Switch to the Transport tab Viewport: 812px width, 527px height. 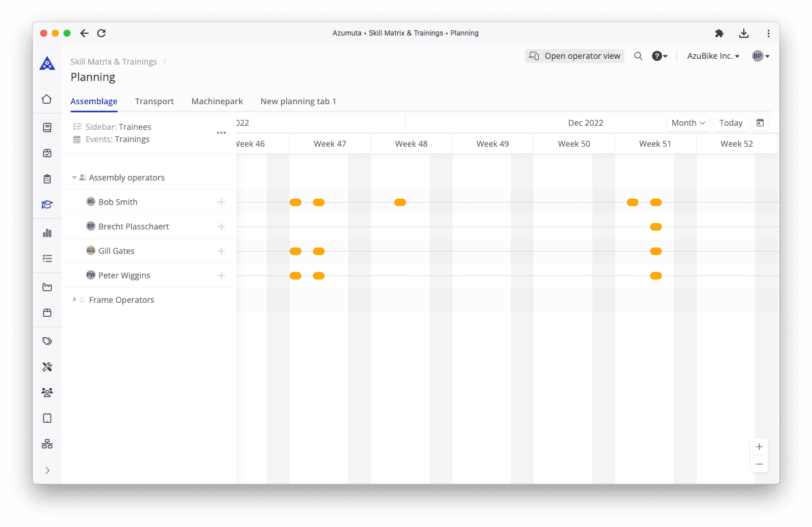pos(154,101)
